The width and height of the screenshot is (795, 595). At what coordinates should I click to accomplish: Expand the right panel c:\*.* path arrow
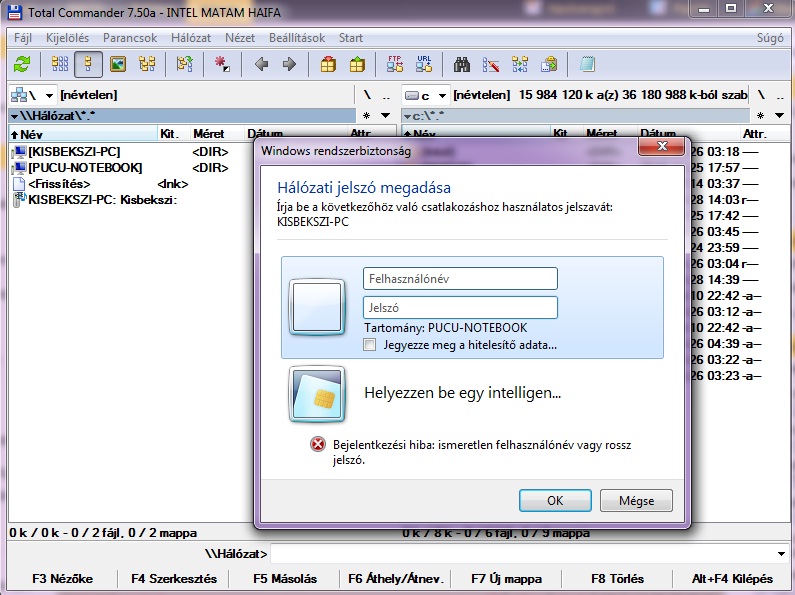pos(407,117)
